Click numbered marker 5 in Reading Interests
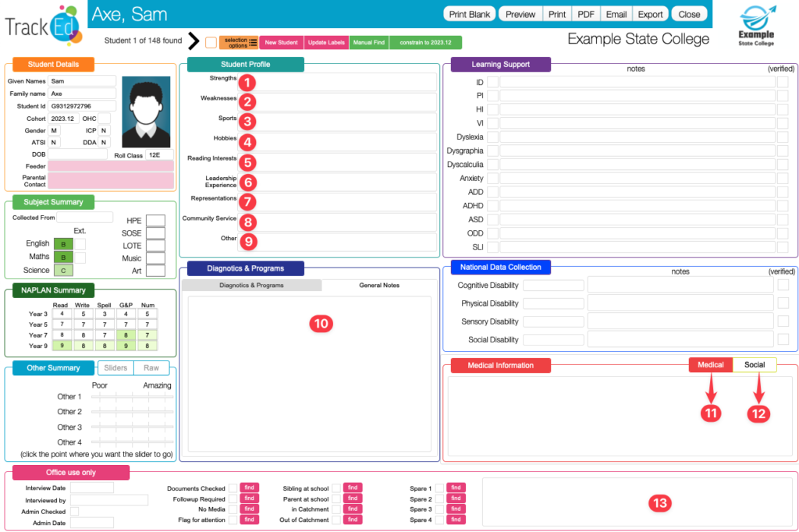 pos(247,162)
